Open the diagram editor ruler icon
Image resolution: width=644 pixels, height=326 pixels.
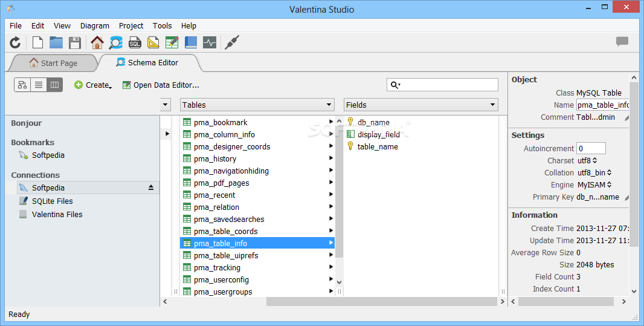coord(153,42)
